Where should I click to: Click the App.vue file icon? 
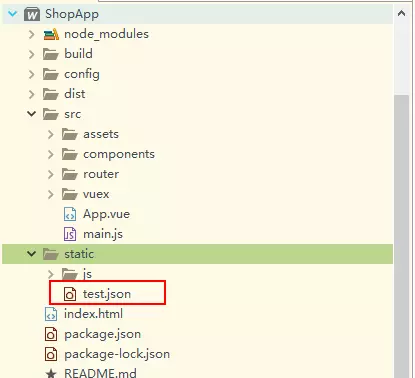70,214
